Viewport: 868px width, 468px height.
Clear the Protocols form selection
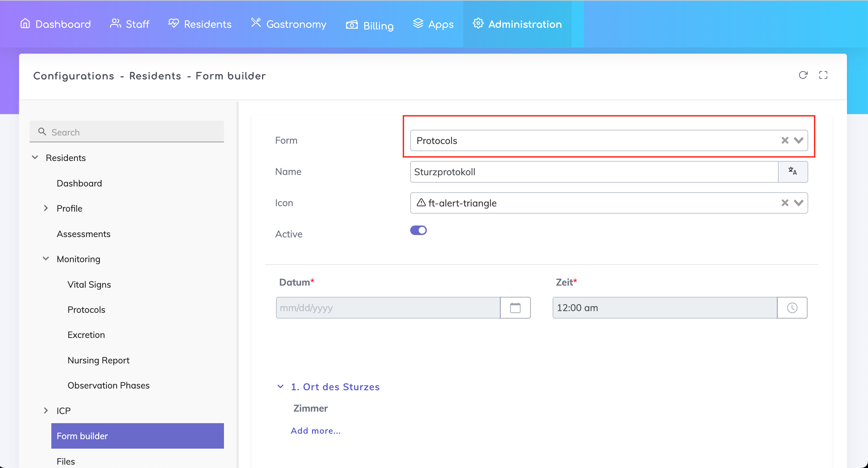[x=785, y=140]
